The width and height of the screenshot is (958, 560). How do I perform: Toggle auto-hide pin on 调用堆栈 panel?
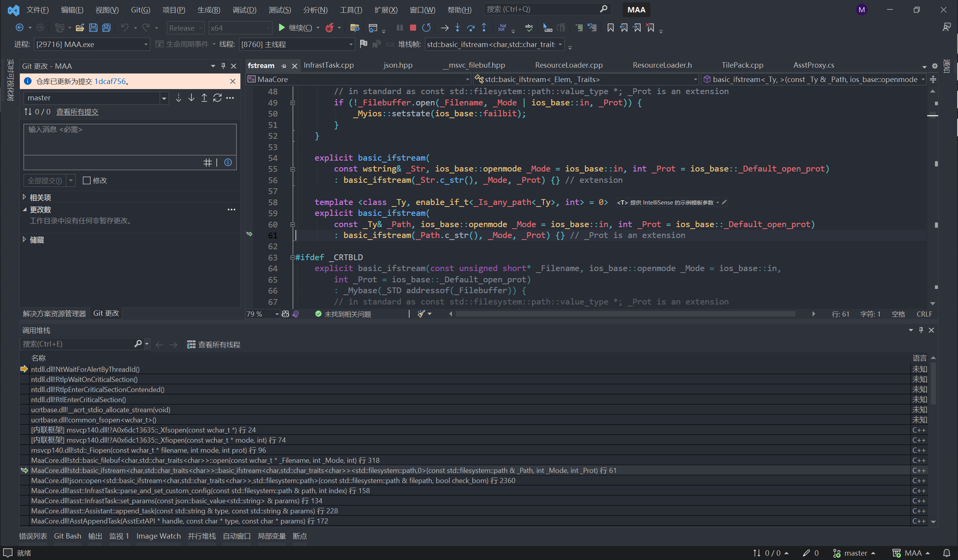click(x=921, y=330)
